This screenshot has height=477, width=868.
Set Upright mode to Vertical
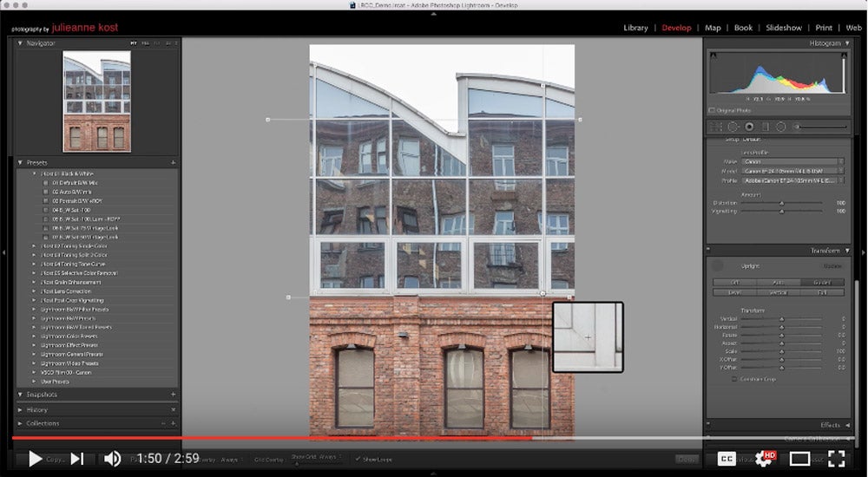coord(779,292)
